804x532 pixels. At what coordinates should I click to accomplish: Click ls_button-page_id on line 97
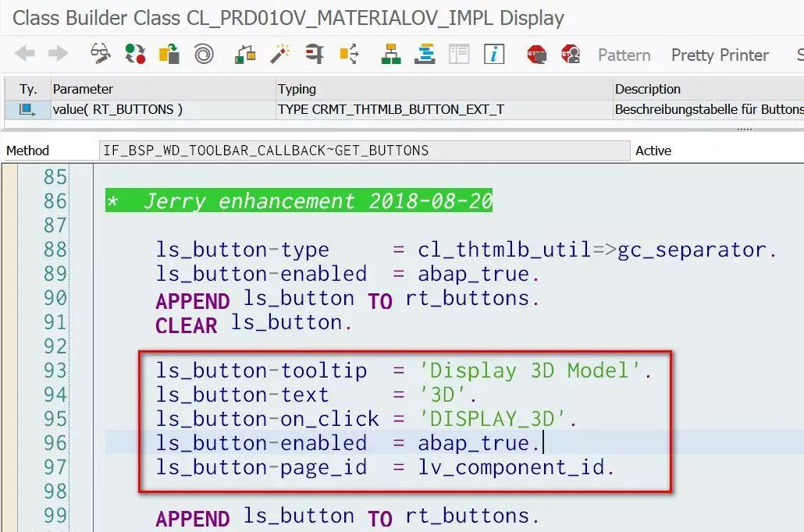coord(261,468)
